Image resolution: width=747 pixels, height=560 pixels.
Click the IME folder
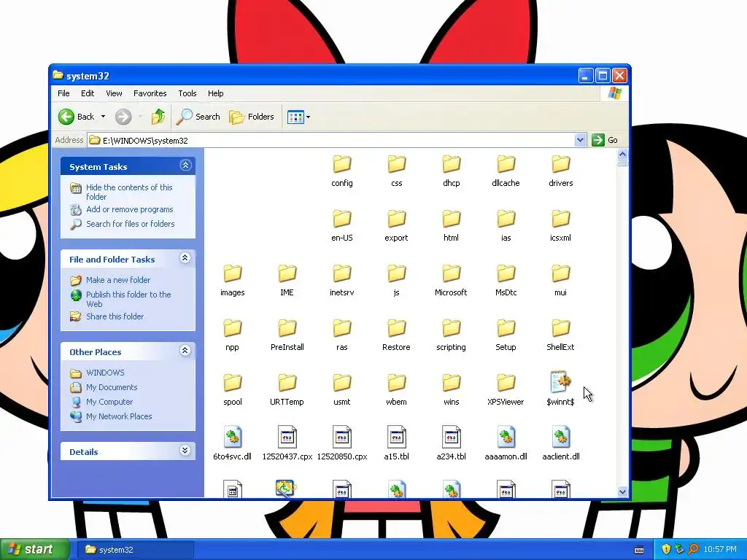tap(287, 281)
